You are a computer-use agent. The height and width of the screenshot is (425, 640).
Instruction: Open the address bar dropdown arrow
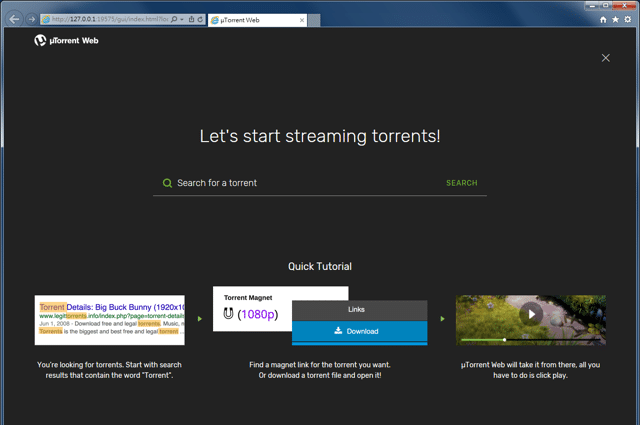(x=182, y=19)
